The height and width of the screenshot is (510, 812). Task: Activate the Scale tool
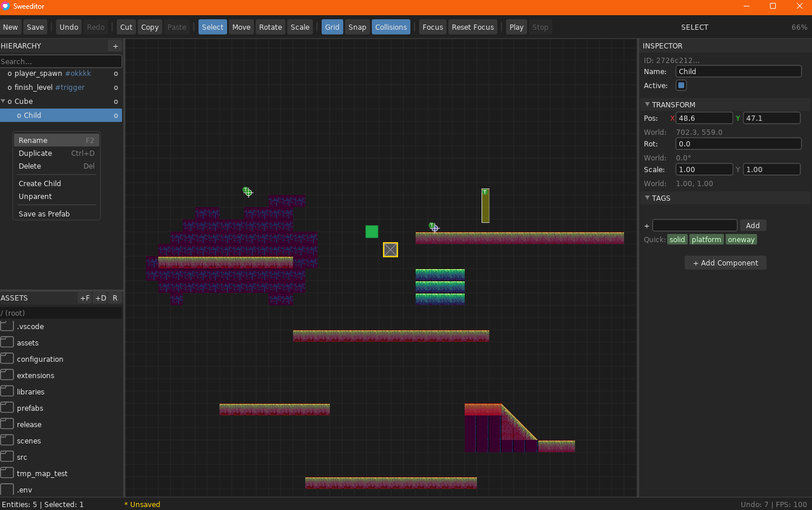(x=300, y=27)
